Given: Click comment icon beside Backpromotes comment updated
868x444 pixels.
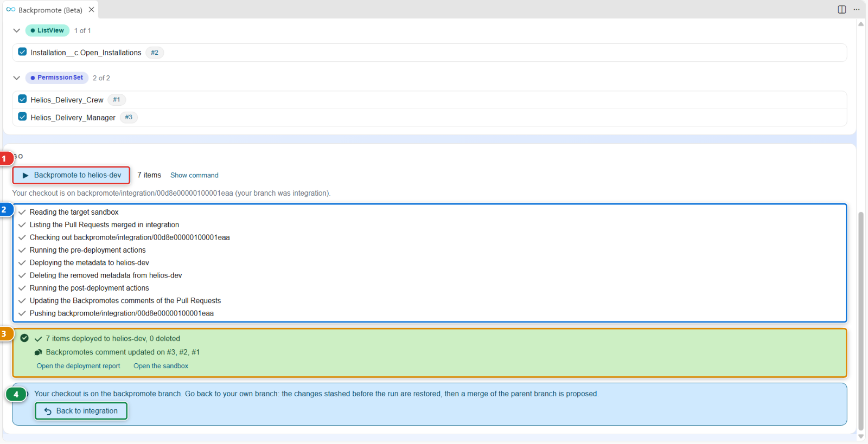Looking at the screenshot, I should pos(38,352).
